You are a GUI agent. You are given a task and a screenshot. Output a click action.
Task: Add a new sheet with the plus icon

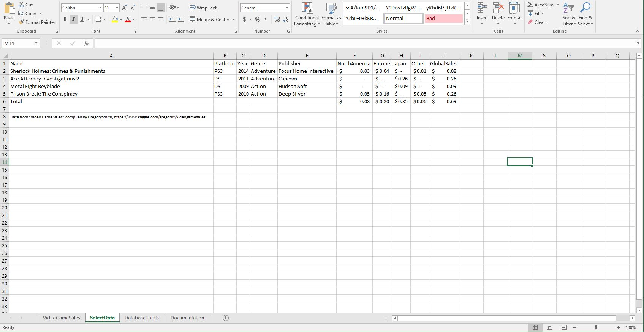click(226, 318)
